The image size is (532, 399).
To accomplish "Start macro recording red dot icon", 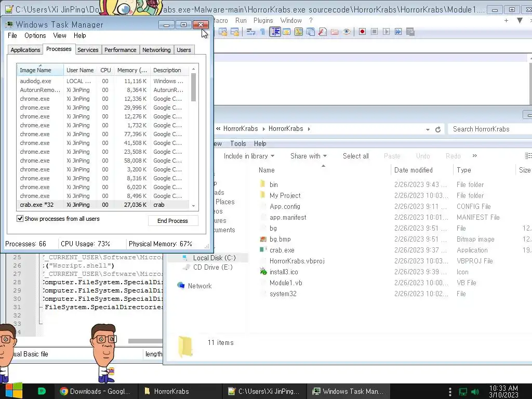I will 362,32.
